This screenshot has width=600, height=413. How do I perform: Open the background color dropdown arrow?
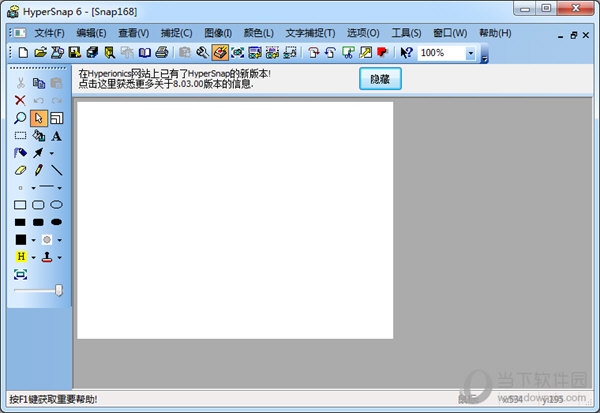[x=60, y=240]
